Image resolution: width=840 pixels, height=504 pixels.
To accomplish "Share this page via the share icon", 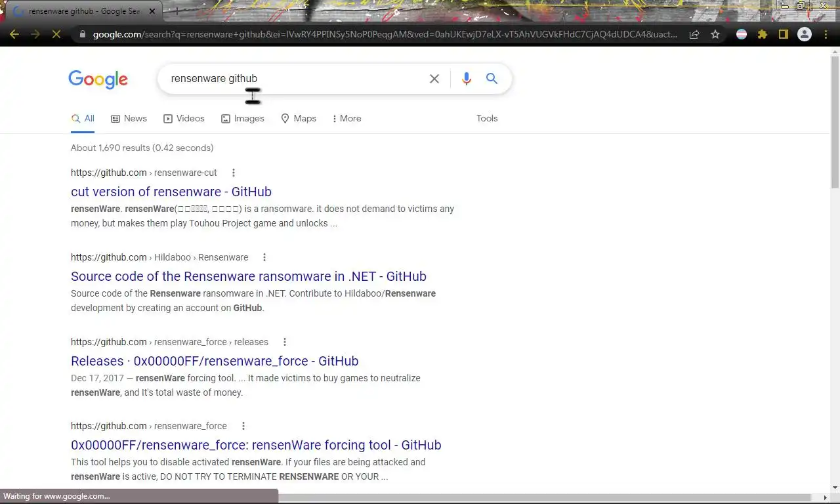I will [694, 34].
